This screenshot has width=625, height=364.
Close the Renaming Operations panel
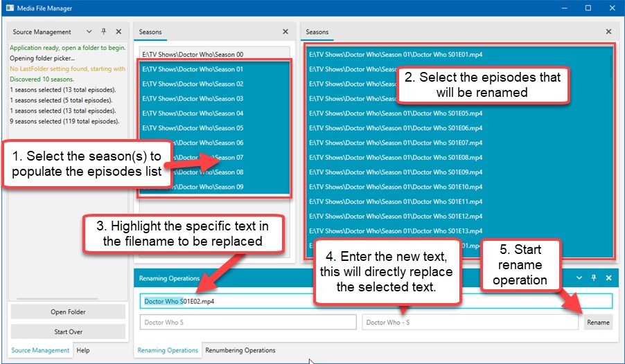608,278
